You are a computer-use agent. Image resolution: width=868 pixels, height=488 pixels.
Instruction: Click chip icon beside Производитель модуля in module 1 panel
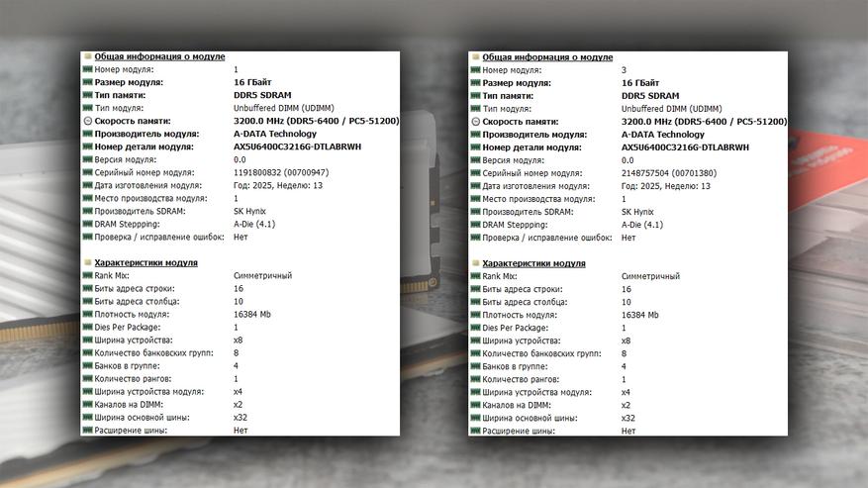point(87,134)
